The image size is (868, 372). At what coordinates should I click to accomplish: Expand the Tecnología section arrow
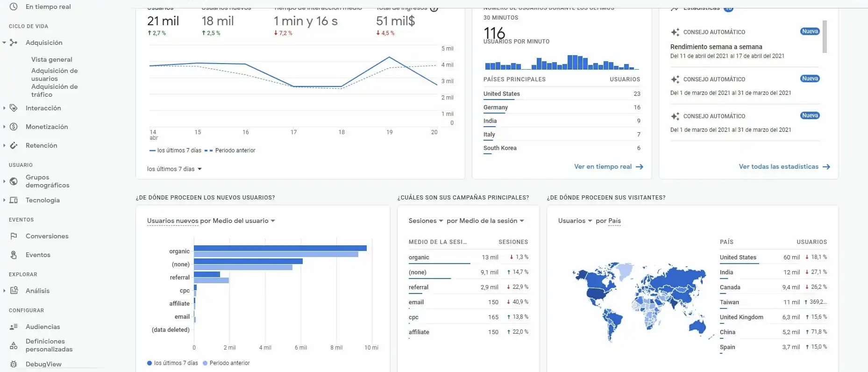[4, 200]
